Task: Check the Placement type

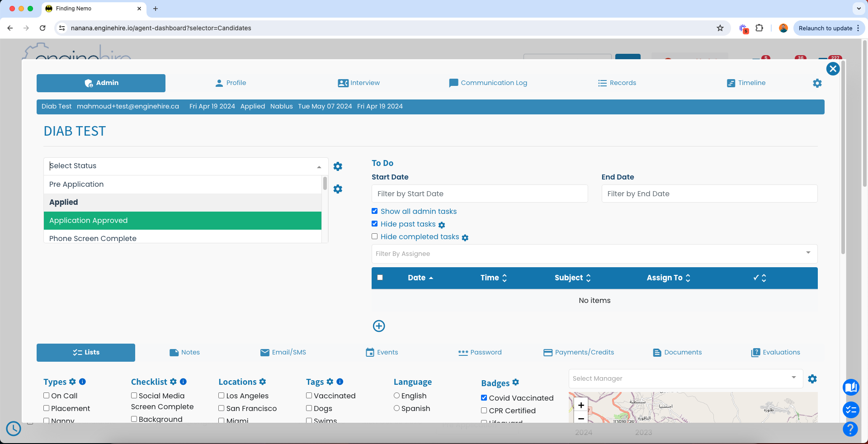Action: point(46,408)
